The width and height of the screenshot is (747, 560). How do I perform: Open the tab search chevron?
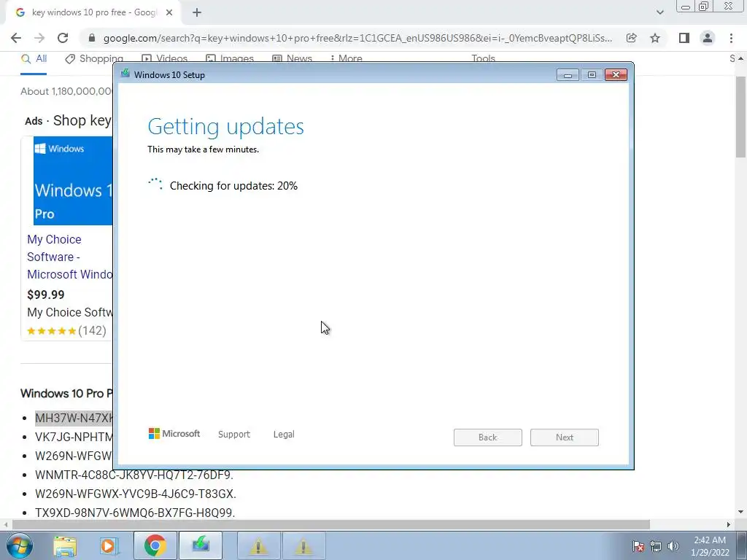coord(659,13)
